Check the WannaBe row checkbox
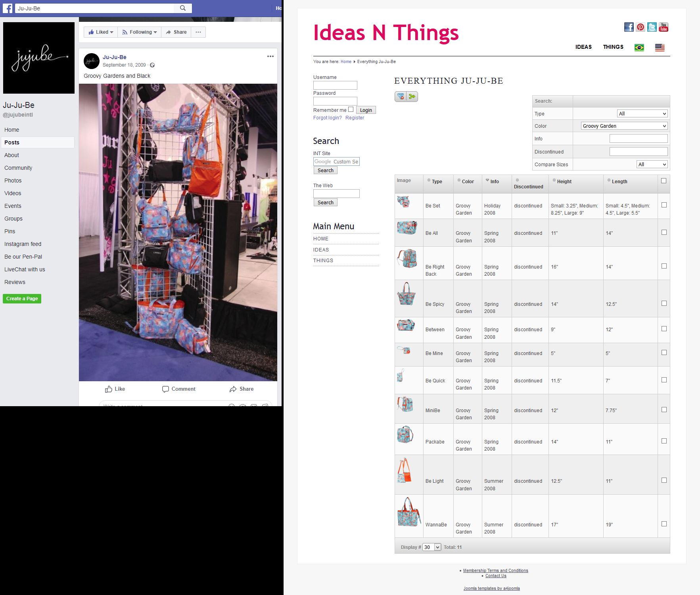The image size is (700, 595). coord(664,524)
